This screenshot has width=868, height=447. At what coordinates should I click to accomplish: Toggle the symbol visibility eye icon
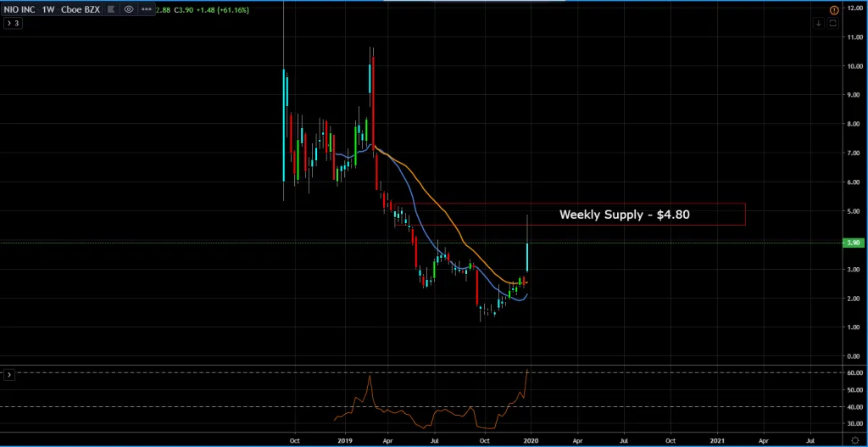click(x=129, y=9)
